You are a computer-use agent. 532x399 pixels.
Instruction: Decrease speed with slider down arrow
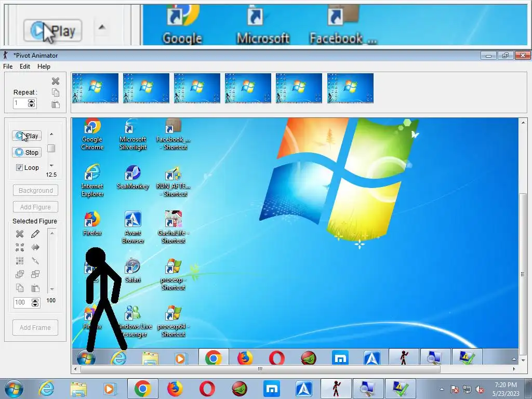click(x=51, y=166)
